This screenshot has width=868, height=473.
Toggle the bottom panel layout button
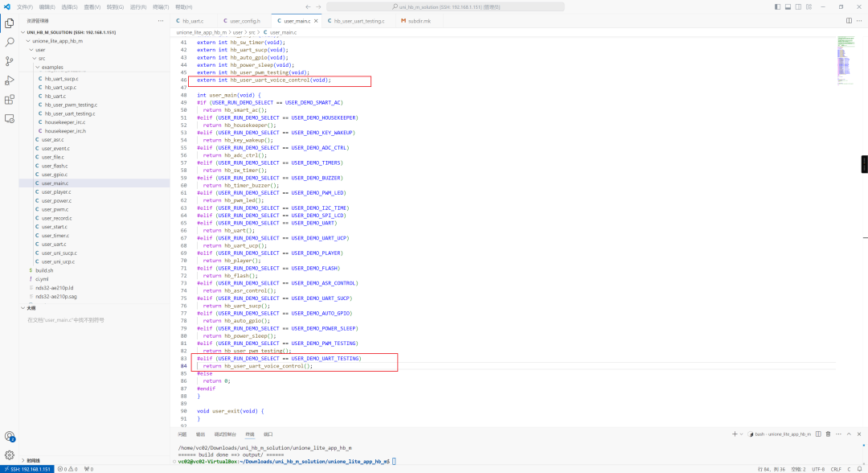pos(787,6)
